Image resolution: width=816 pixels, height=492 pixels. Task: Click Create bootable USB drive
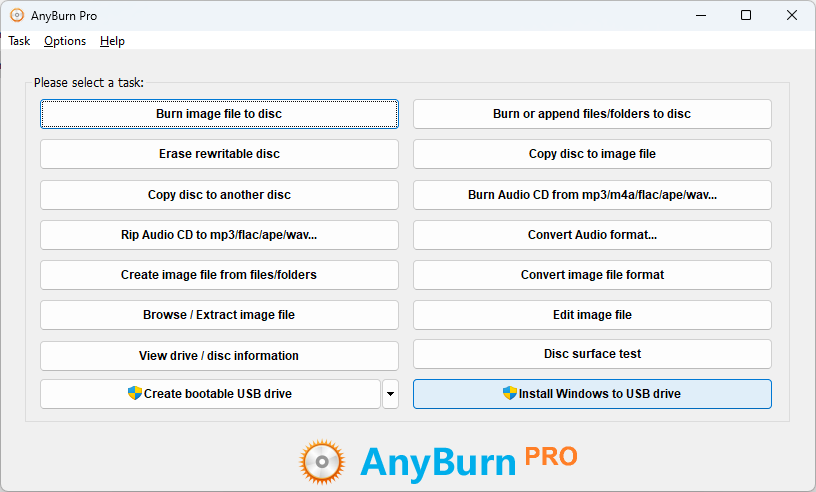click(x=210, y=394)
